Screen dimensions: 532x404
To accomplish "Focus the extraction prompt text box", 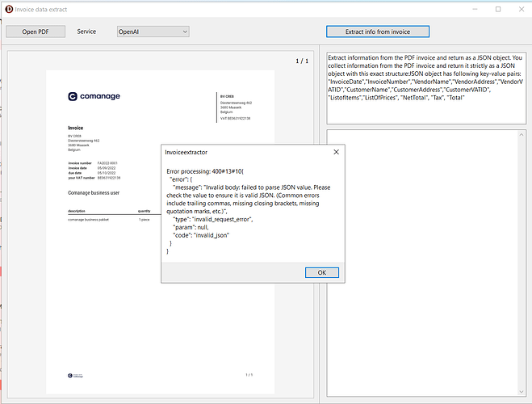I will click(x=425, y=89).
